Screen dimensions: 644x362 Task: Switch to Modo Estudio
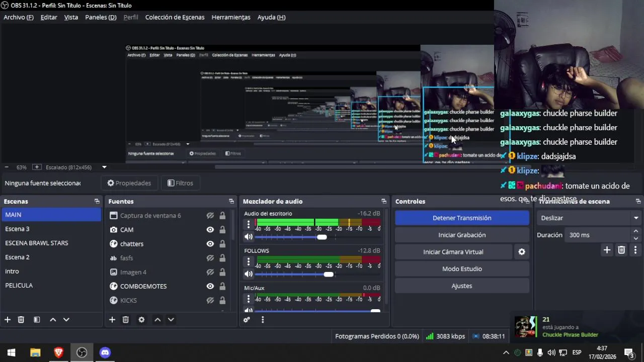(462, 269)
